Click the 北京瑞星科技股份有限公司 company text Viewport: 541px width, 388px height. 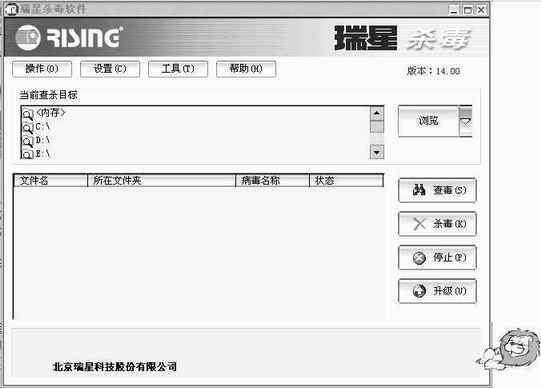115,367
